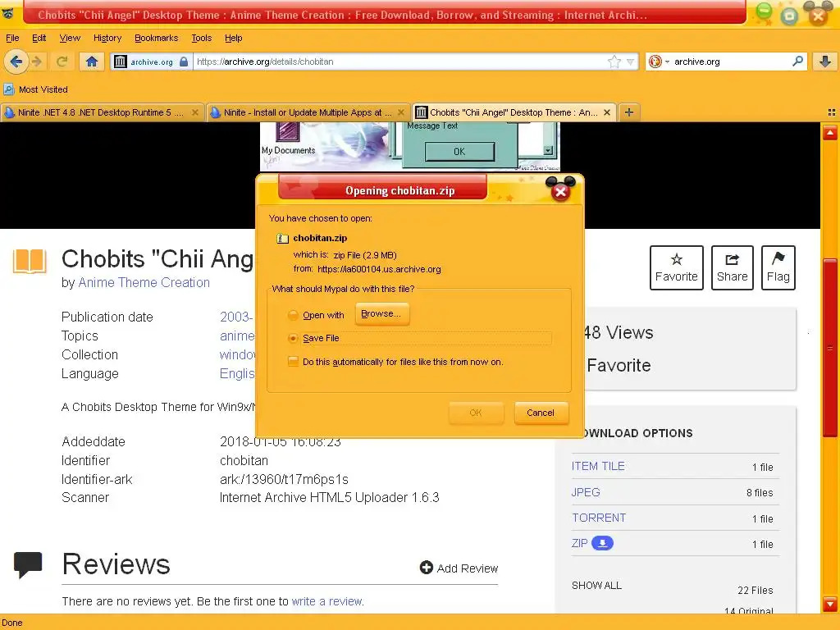Switch to Ninite .NET 4.8 tab
Image resolution: width=840 pixels, height=630 pixels.
point(102,112)
